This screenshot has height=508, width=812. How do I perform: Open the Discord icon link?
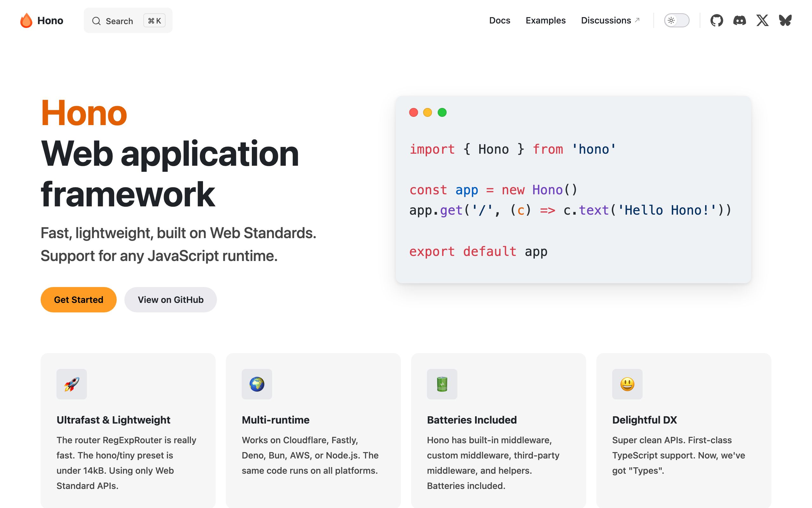[x=739, y=21]
